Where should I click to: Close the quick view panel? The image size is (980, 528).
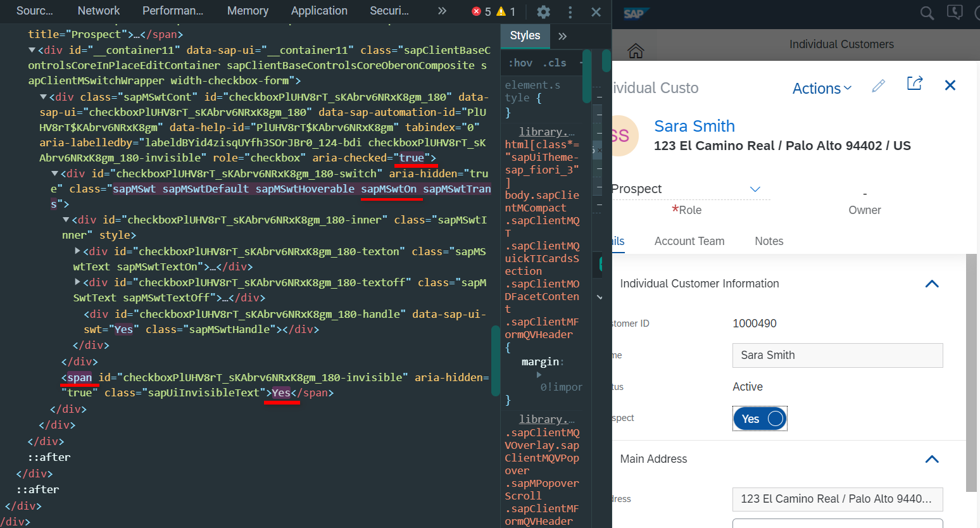pyautogui.click(x=950, y=85)
